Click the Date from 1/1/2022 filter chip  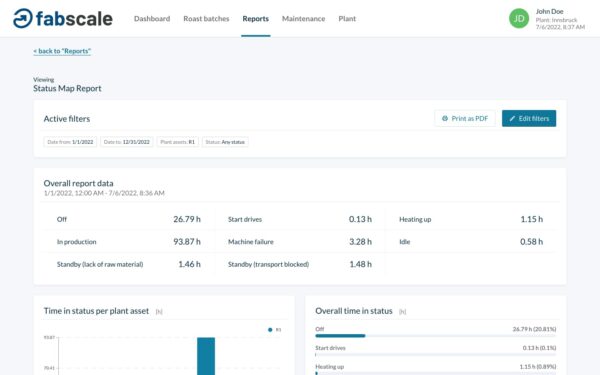(70, 142)
